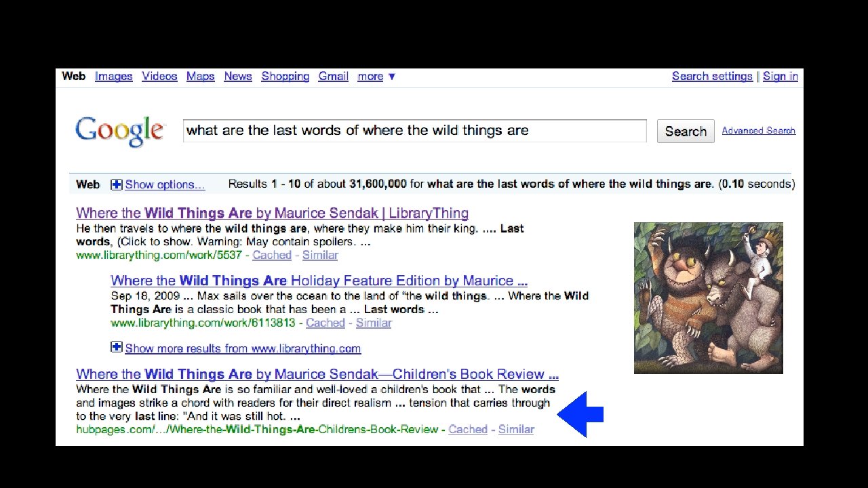Go to the Maps tab
This screenshot has width=868, height=488.
pyautogui.click(x=201, y=76)
